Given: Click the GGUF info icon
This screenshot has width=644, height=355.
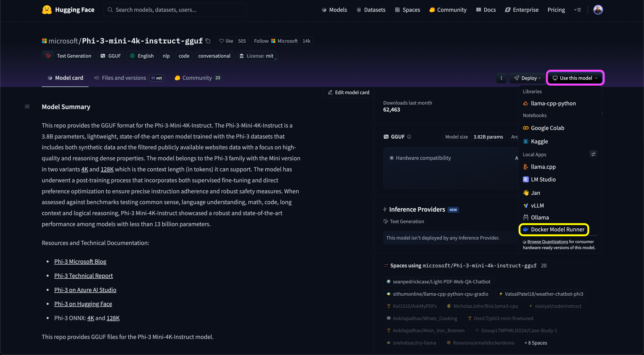Looking at the screenshot, I should click(409, 137).
